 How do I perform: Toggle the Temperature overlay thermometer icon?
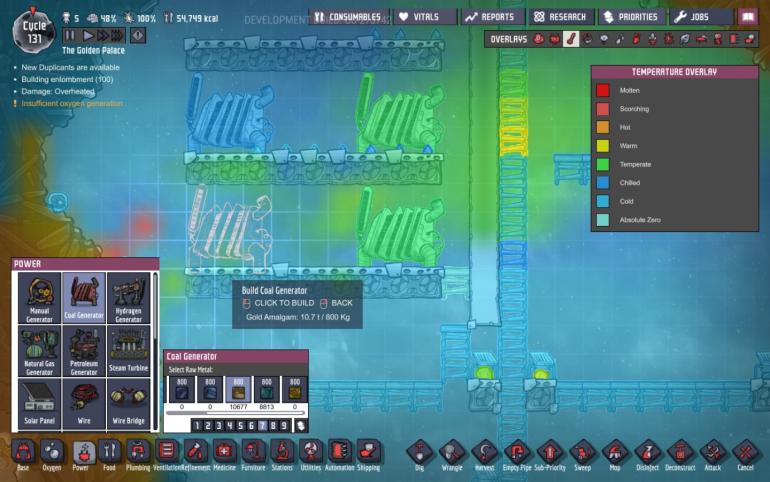pyautogui.click(x=571, y=39)
